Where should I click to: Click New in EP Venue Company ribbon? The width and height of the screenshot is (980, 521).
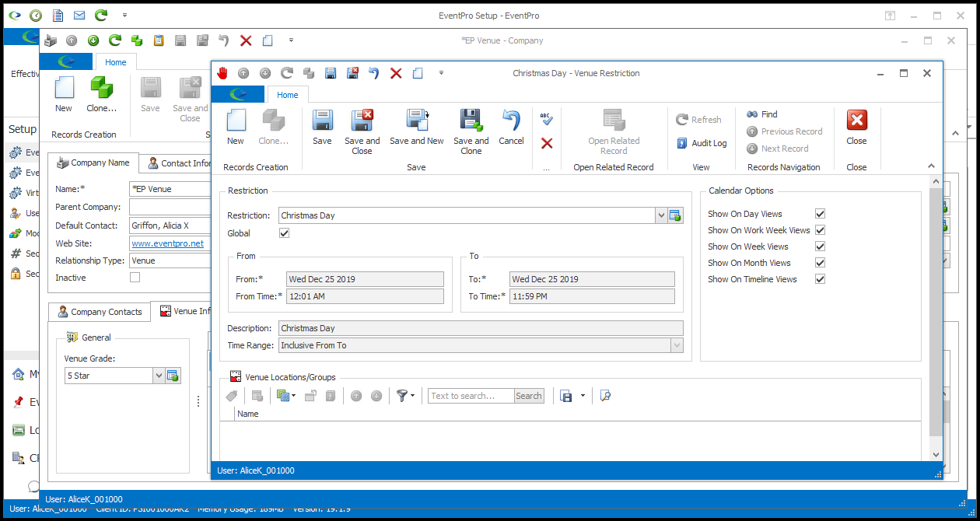tap(64, 94)
